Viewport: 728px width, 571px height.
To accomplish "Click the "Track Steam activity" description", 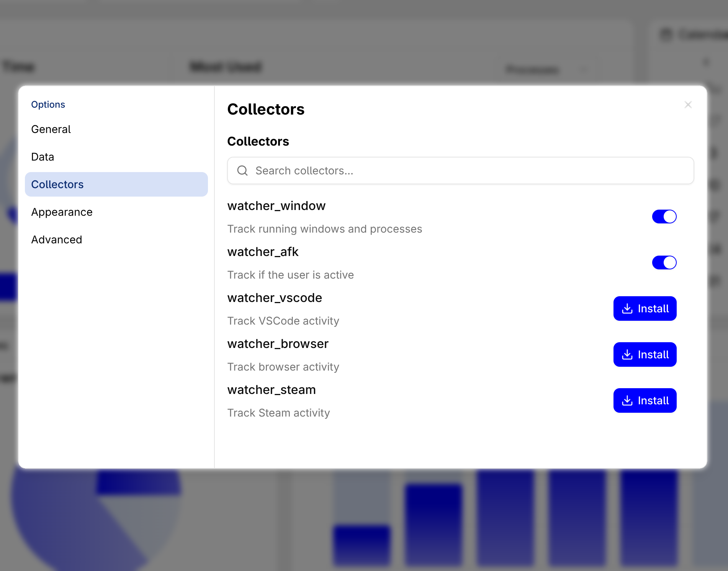I will pyautogui.click(x=278, y=413).
